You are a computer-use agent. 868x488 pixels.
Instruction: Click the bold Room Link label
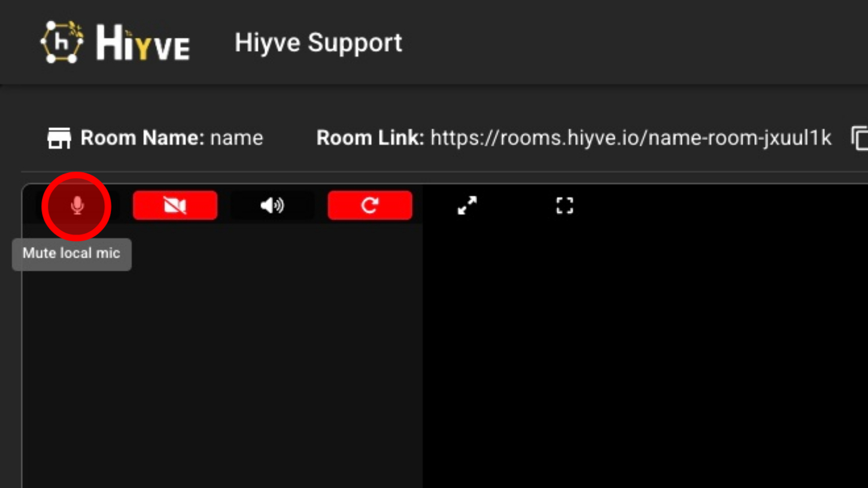371,138
